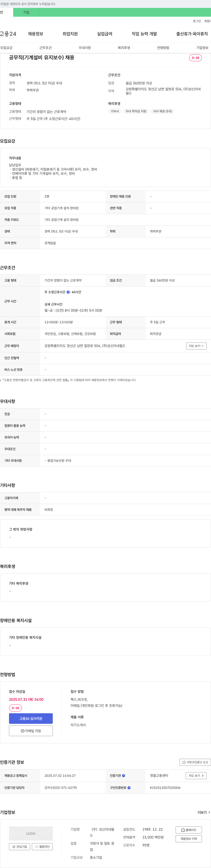Click the D-28 badge under 접수 마감일

tap(16, 708)
